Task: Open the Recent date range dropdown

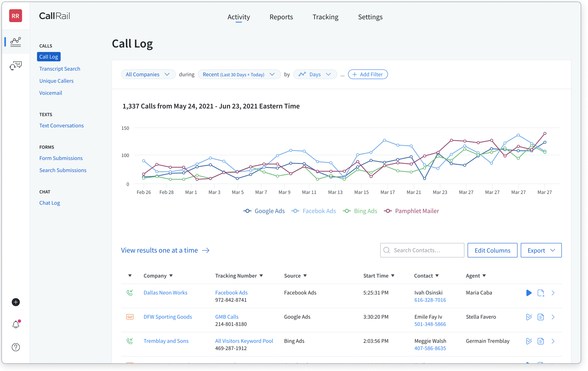Action: [239, 74]
